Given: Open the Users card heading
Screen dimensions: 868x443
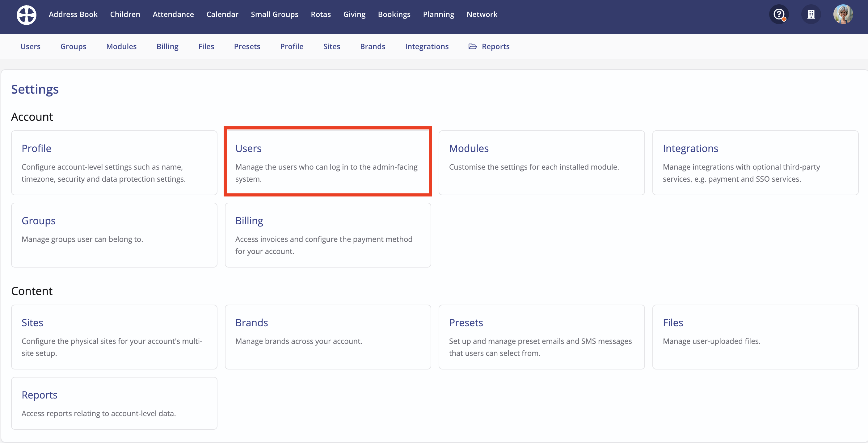Looking at the screenshot, I should (x=248, y=148).
